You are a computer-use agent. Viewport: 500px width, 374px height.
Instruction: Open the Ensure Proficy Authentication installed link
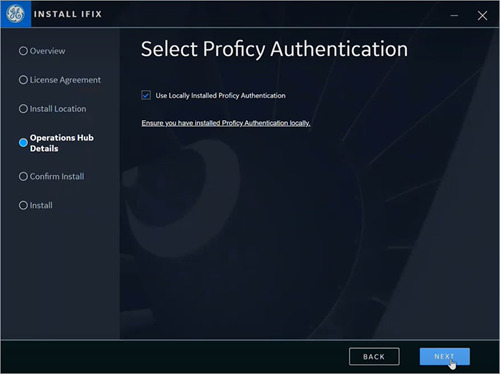pyautogui.click(x=226, y=123)
